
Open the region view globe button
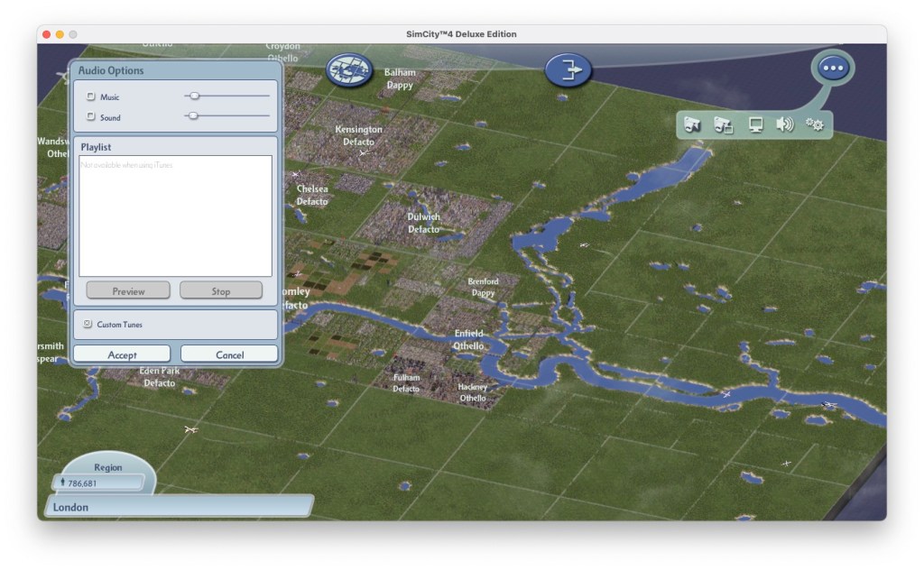coord(349,69)
